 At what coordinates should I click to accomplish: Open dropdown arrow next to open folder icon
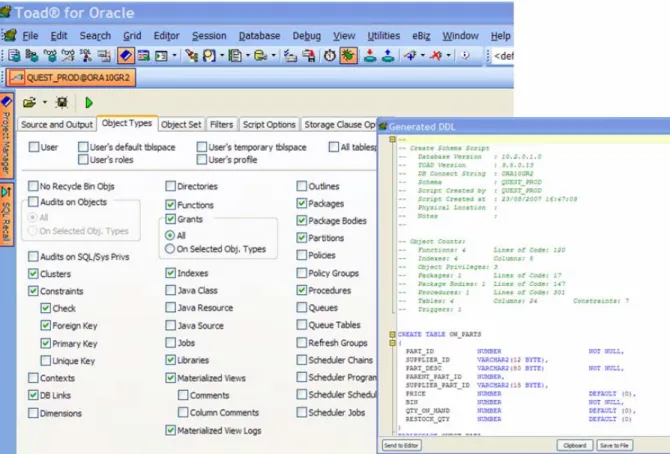coord(44,102)
